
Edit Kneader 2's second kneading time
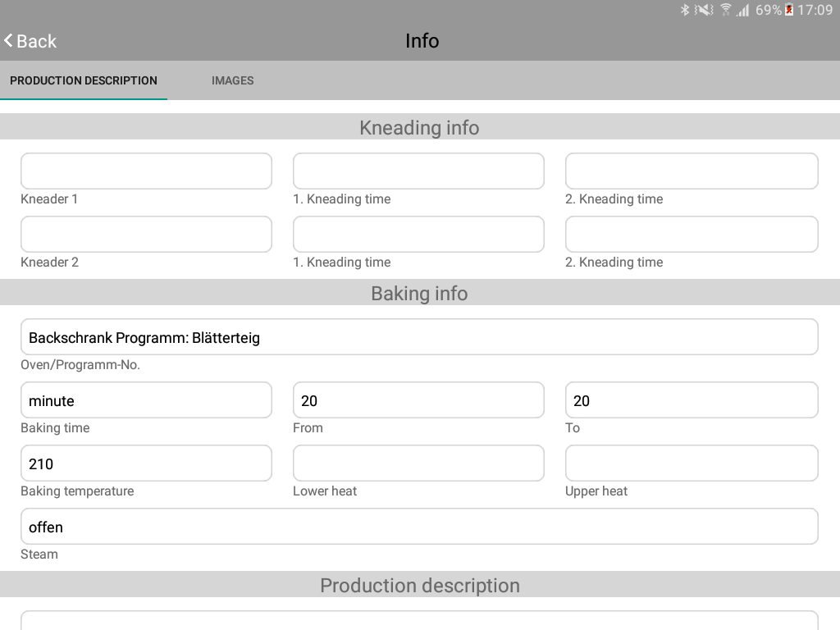pyautogui.click(x=692, y=234)
